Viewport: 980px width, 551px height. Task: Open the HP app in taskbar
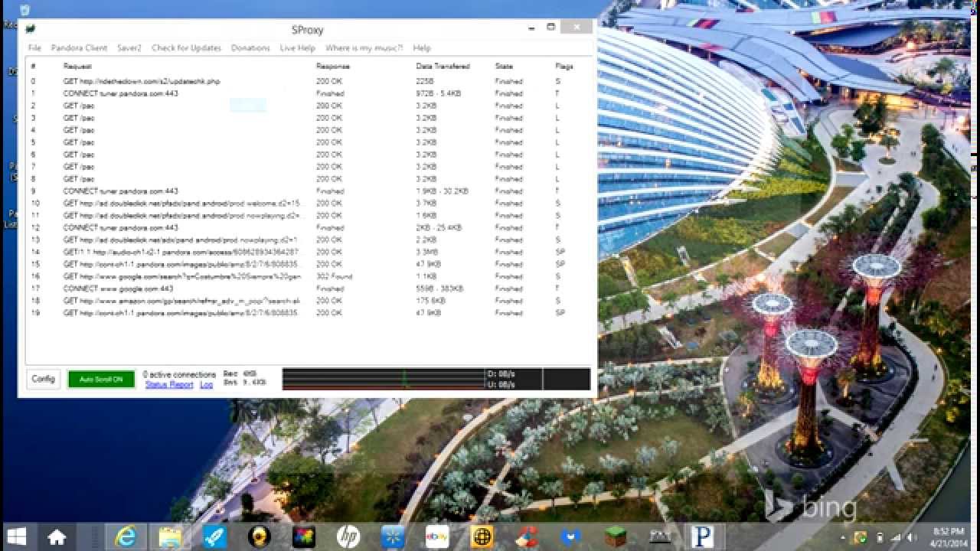[x=348, y=537]
